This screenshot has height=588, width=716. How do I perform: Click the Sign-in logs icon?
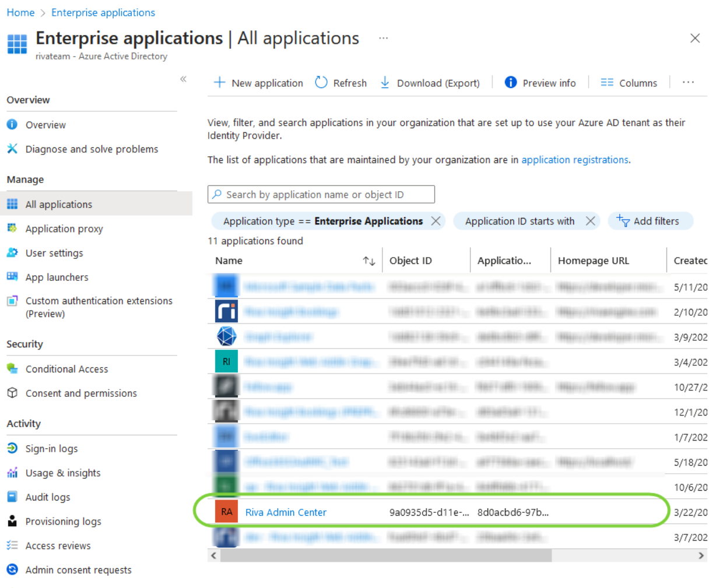pyautogui.click(x=12, y=448)
